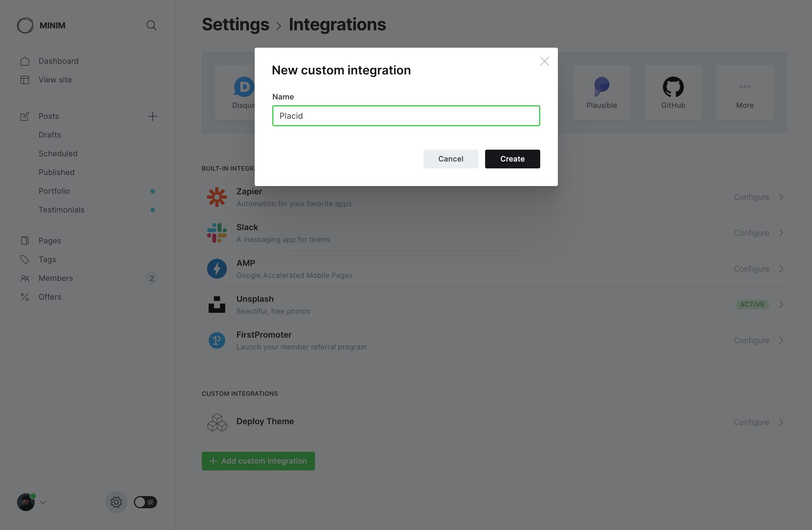This screenshot has height=530, width=812.
Task: Click Add custom integration button
Action: pyautogui.click(x=258, y=461)
